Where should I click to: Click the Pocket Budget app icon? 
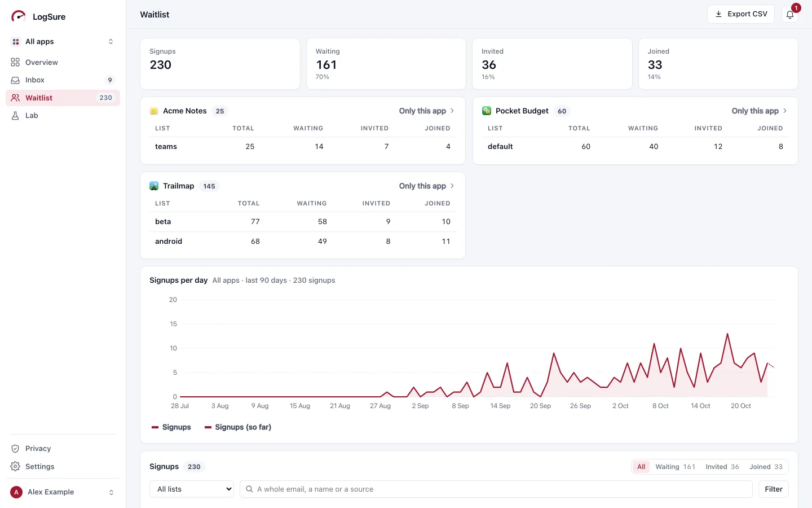click(x=487, y=111)
